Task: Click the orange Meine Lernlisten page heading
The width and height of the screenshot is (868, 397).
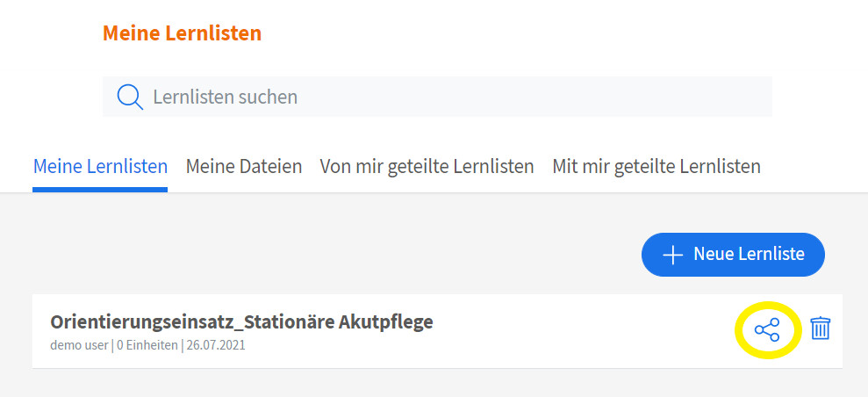Action: click(183, 33)
